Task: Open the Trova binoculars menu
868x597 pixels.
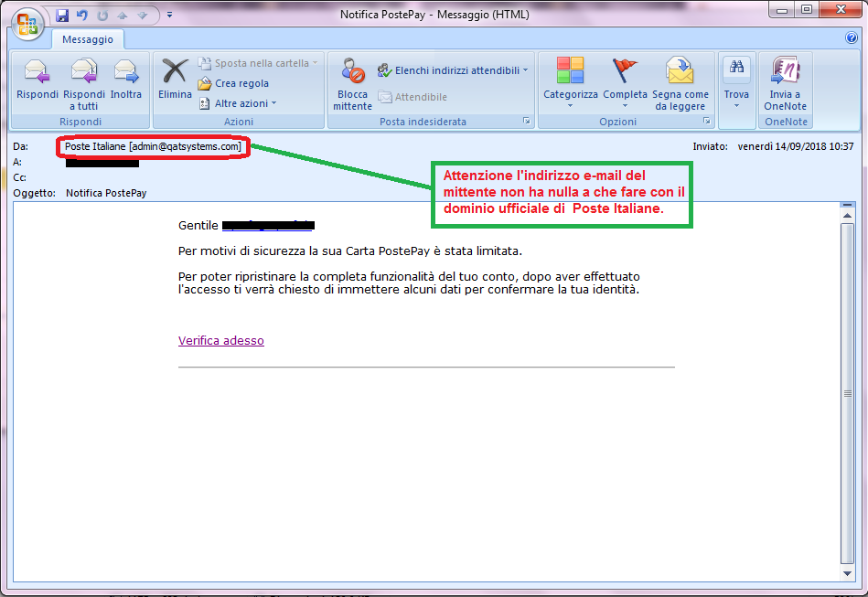Action: [x=736, y=83]
